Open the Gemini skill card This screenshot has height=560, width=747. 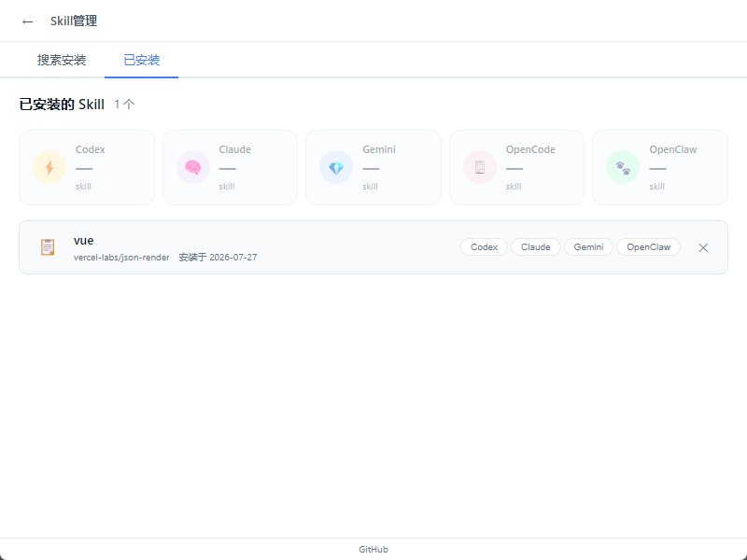point(373,168)
